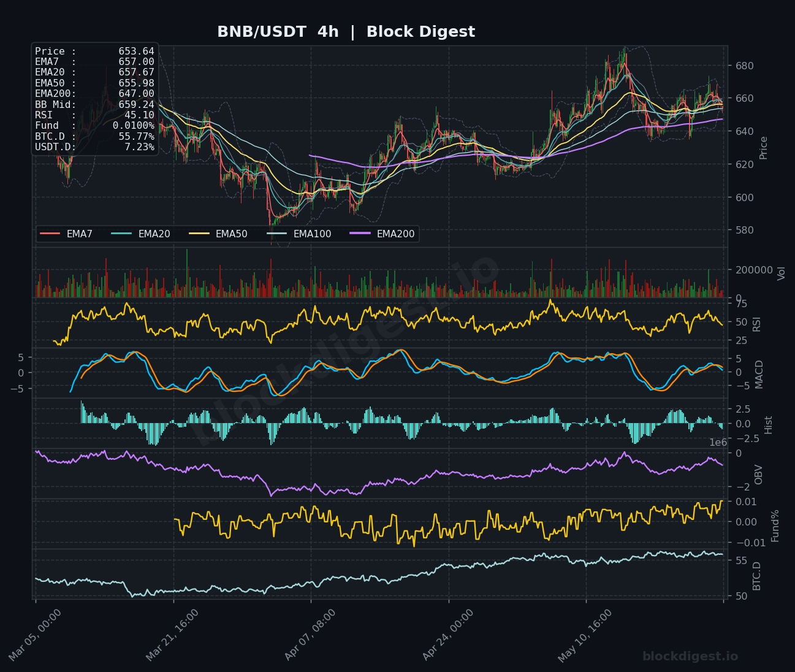Click the 75 RSI axis tick
Screen dimensions: 795x672
(740, 304)
